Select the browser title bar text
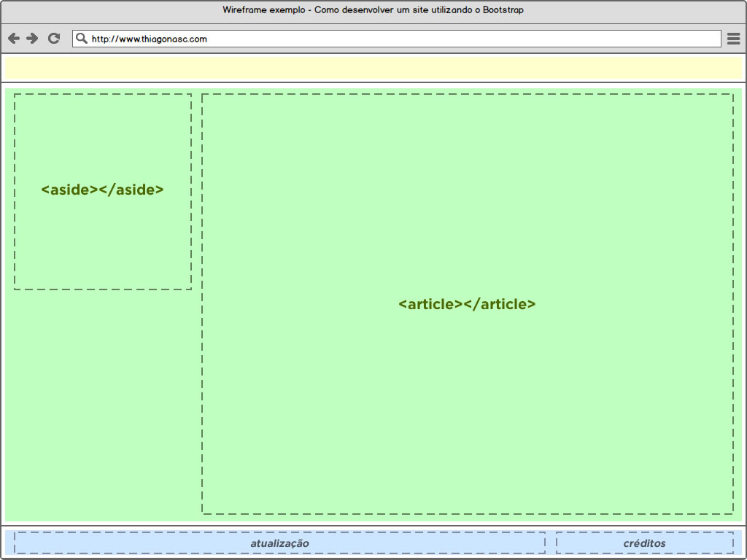The height and width of the screenshot is (560, 747). click(x=373, y=10)
